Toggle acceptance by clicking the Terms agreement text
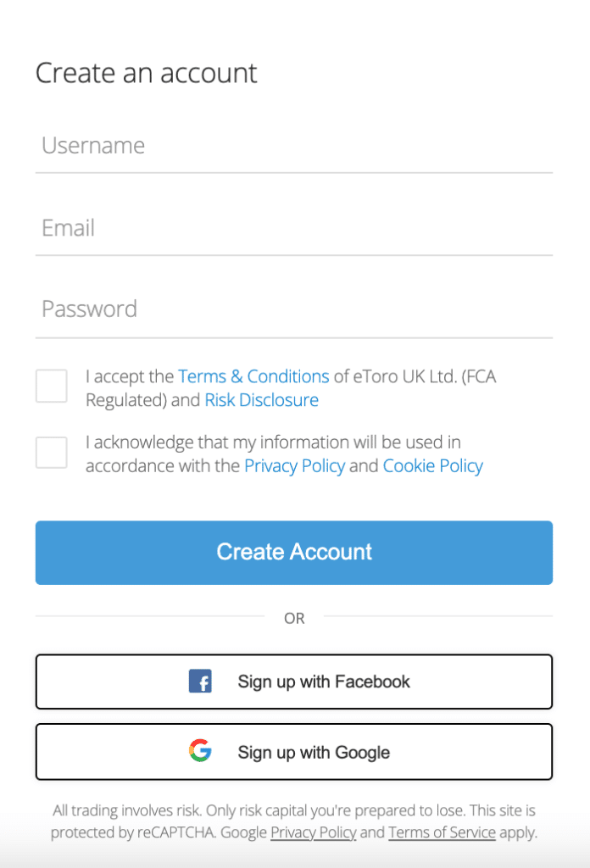 pyautogui.click(x=127, y=376)
